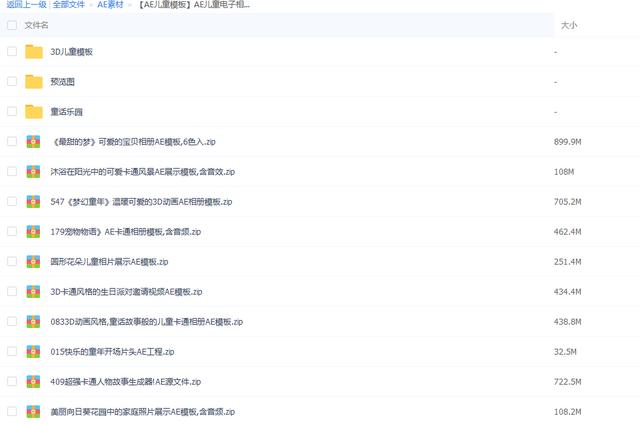Viewport: 640px width, 424px height.
Task: Open the 童话乐园 folder icon
Action: pyautogui.click(x=33, y=112)
